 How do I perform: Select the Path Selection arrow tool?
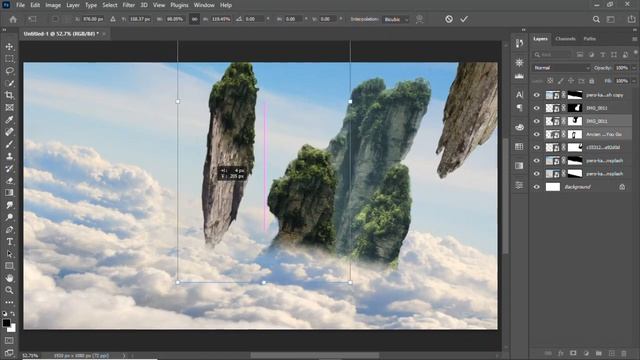[9, 254]
